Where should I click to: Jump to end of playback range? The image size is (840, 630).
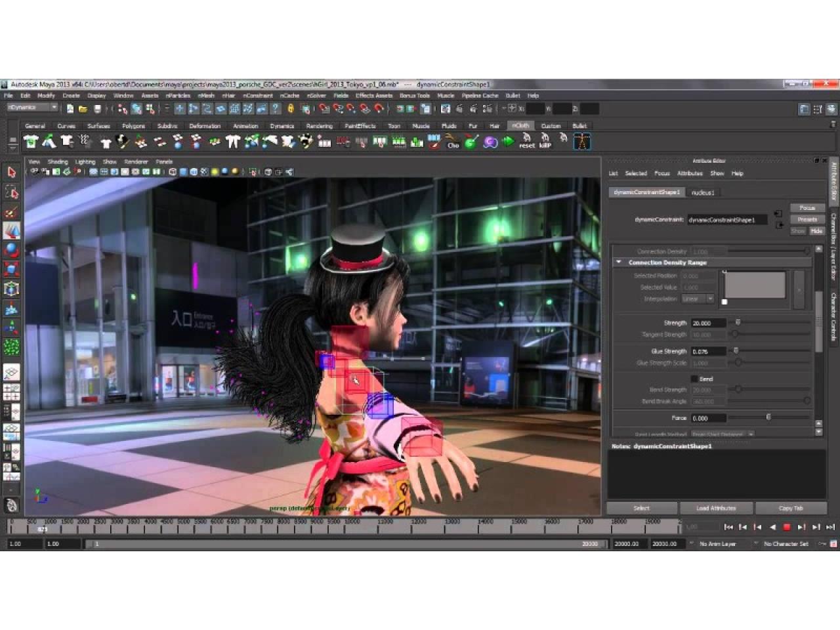831,527
